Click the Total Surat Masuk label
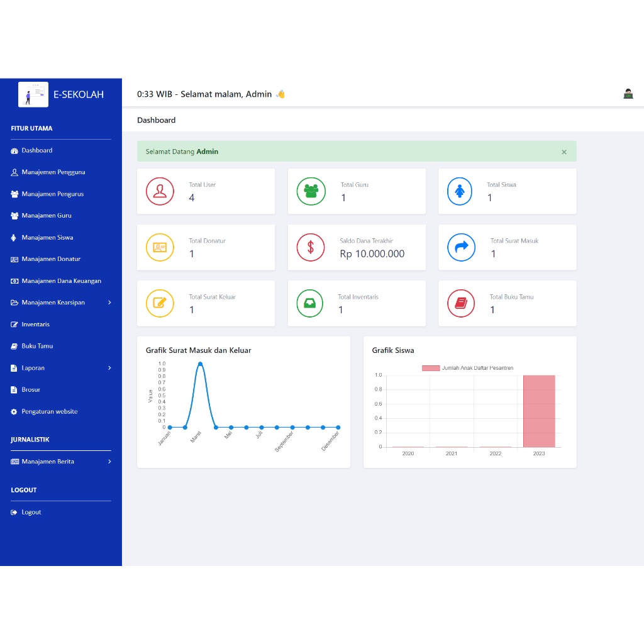The height and width of the screenshot is (644, 644). point(514,241)
